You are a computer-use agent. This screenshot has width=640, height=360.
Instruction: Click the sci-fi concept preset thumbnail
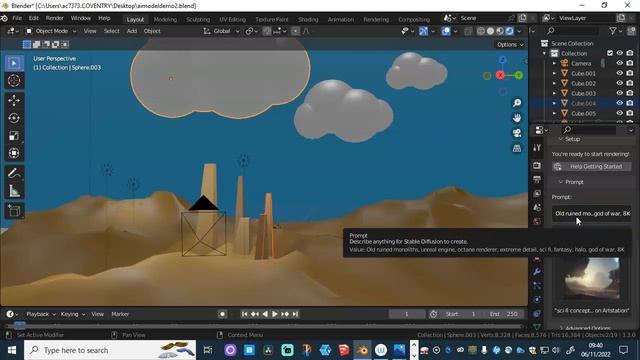click(x=592, y=279)
